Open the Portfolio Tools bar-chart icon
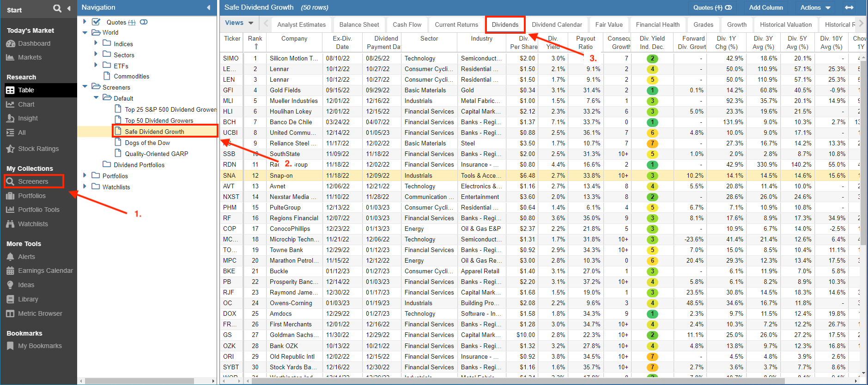Image resolution: width=868 pixels, height=385 pixels. point(10,210)
